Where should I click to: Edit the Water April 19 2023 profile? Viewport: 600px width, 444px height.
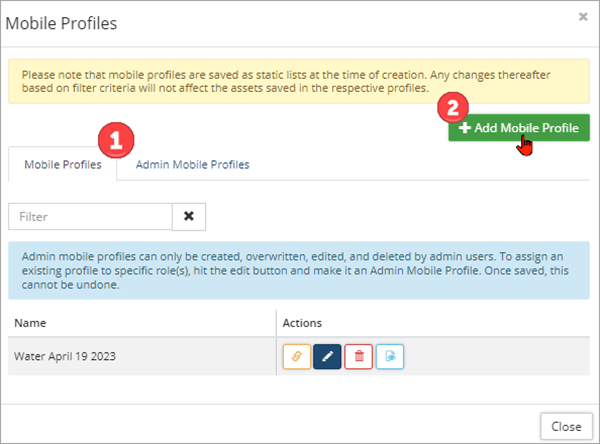coord(328,356)
